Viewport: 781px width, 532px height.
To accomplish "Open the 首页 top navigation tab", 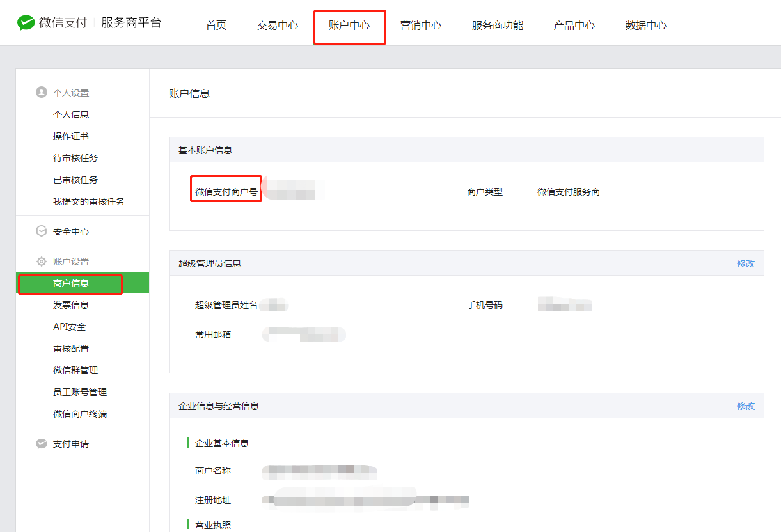I will pos(216,26).
